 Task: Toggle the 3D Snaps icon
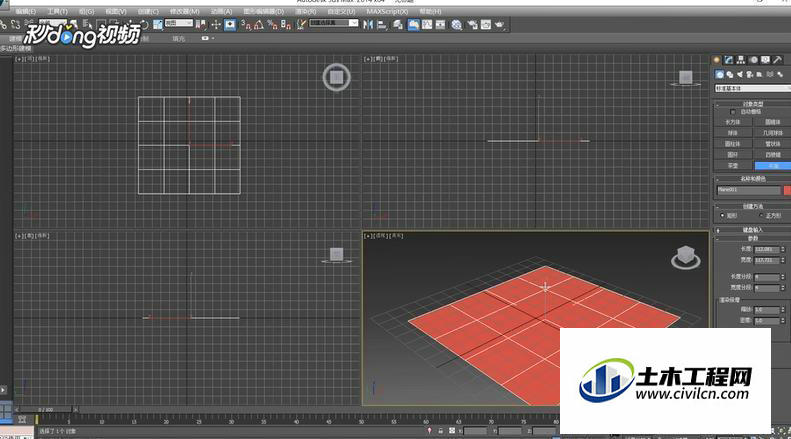[246, 24]
